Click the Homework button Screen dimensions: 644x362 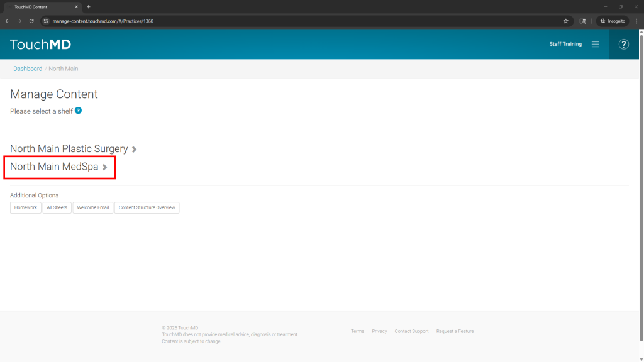25,207
